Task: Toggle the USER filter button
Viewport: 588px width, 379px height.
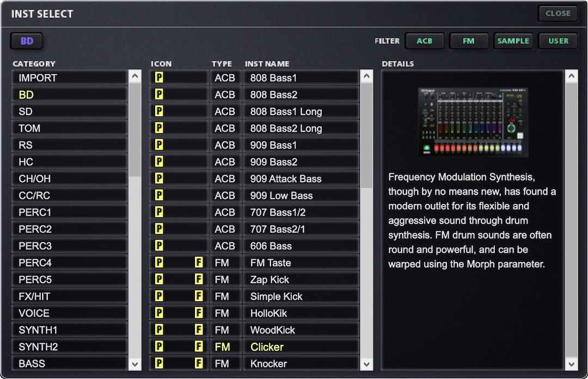Action: tap(558, 41)
